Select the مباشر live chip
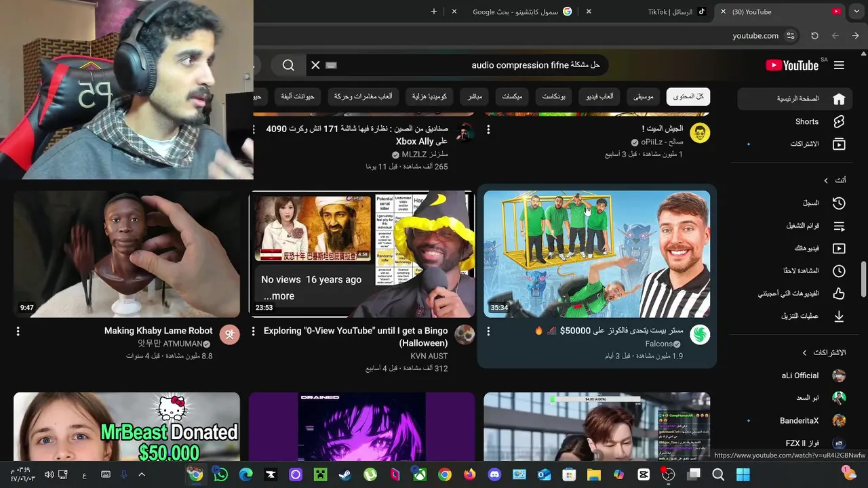The height and width of the screenshot is (488, 868). click(475, 97)
